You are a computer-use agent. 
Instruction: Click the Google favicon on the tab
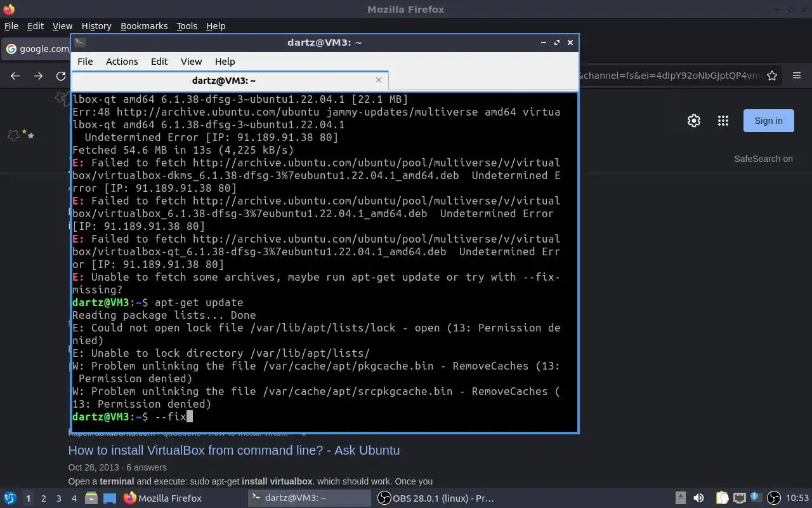(11, 49)
